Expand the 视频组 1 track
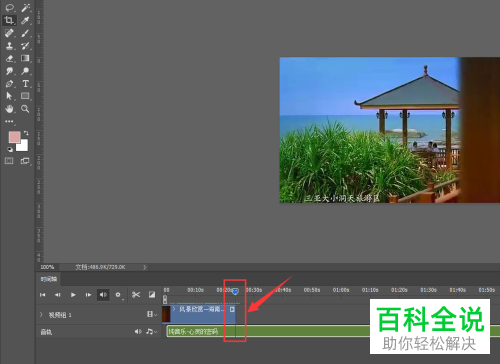The width and height of the screenshot is (500, 364). click(41, 314)
